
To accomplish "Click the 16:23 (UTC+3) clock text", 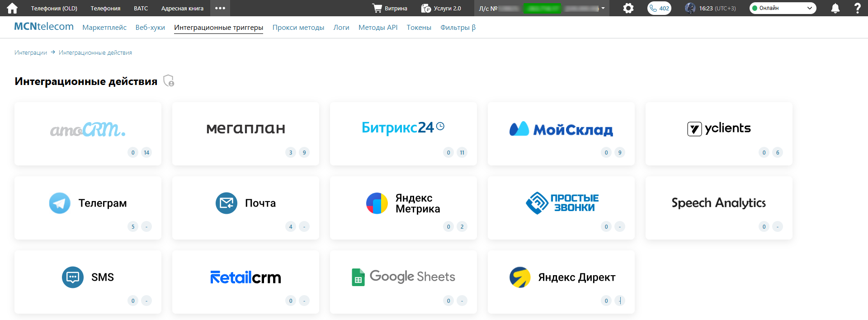I will pyautogui.click(x=717, y=8).
